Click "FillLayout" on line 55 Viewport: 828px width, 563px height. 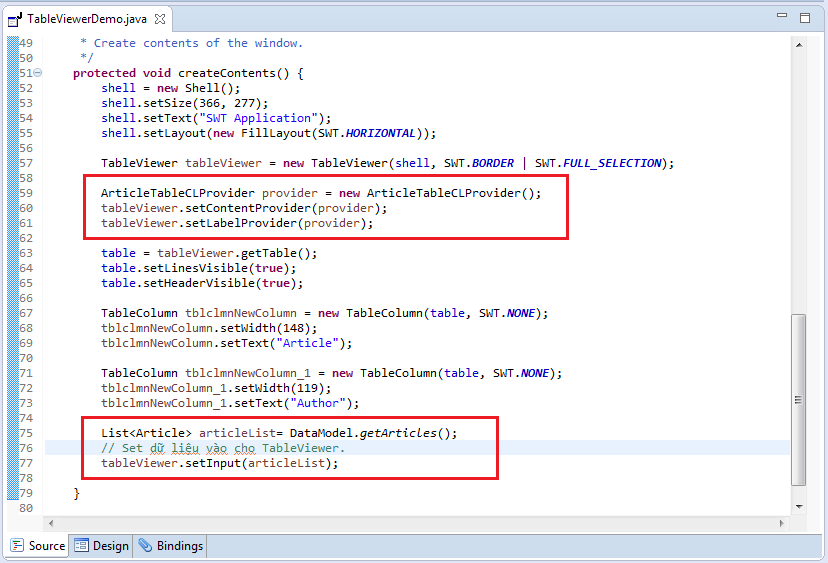click(276, 133)
